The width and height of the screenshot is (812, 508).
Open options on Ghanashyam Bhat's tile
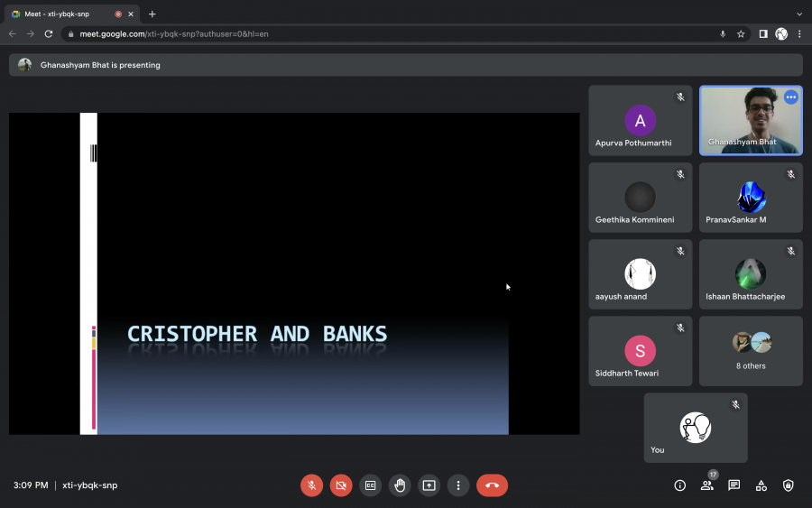coord(790,97)
